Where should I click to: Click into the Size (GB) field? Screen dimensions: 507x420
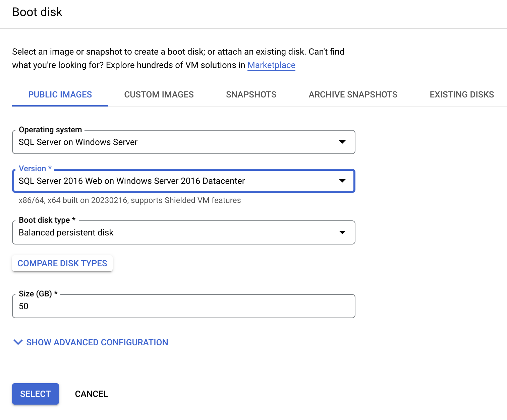184,306
